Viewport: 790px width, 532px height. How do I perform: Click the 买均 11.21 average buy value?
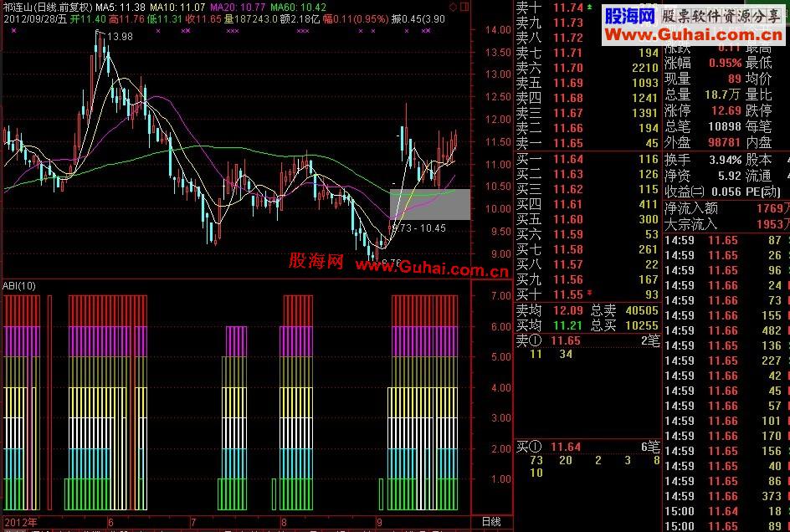tap(550, 326)
